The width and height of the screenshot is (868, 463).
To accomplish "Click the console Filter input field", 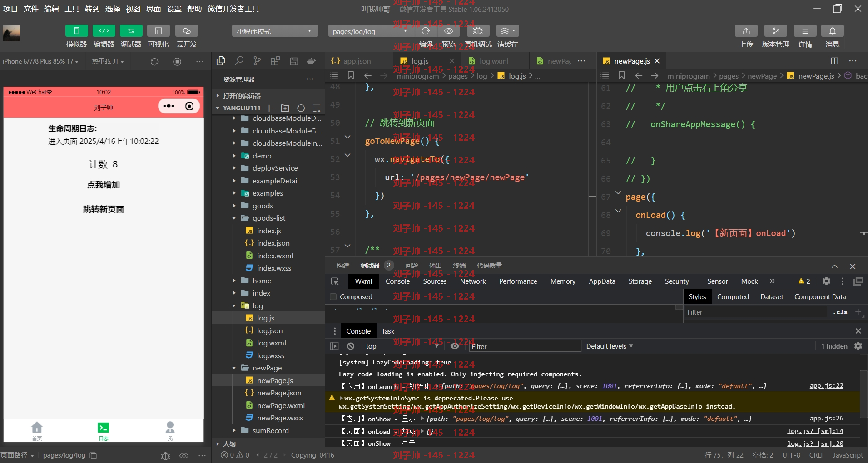I will (525, 346).
